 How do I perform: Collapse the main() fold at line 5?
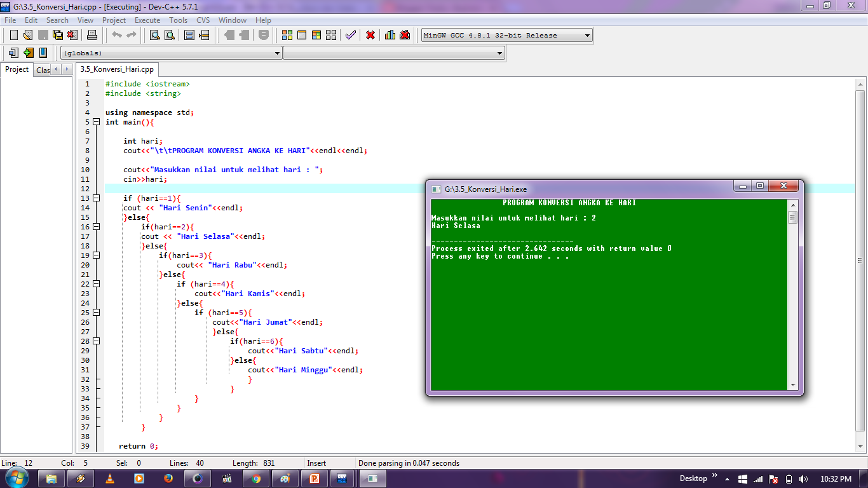[96, 122]
